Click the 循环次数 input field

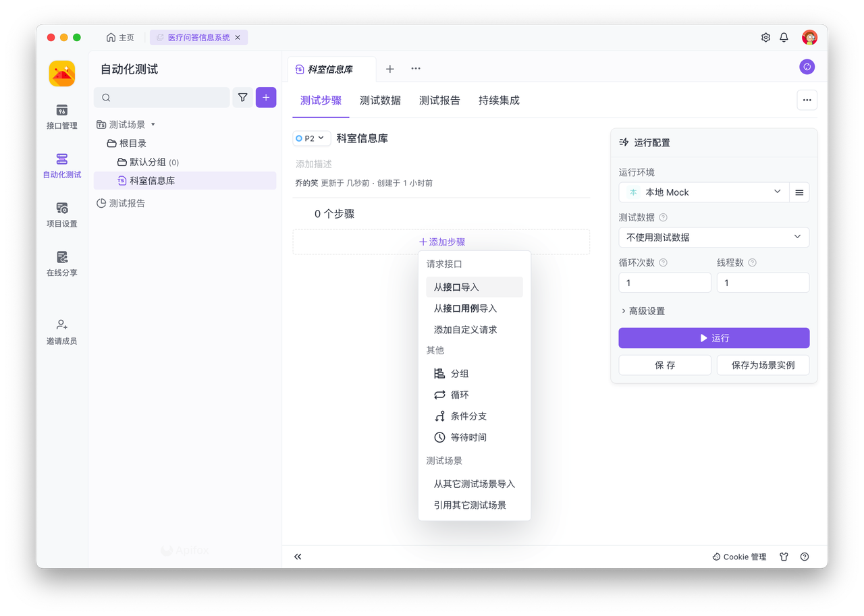pyautogui.click(x=664, y=283)
